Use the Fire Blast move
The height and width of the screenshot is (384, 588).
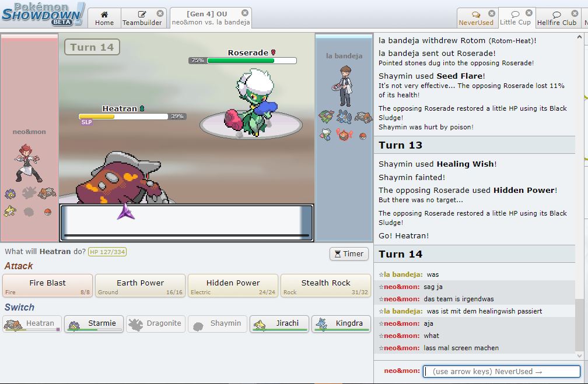click(48, 286)
